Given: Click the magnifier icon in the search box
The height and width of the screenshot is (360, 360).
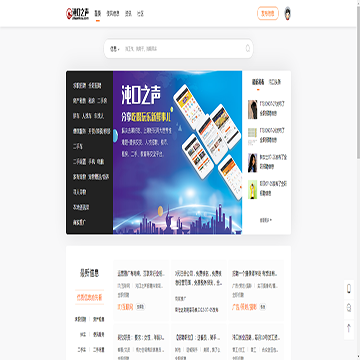Looking at the screenshot, I should 248,49.
